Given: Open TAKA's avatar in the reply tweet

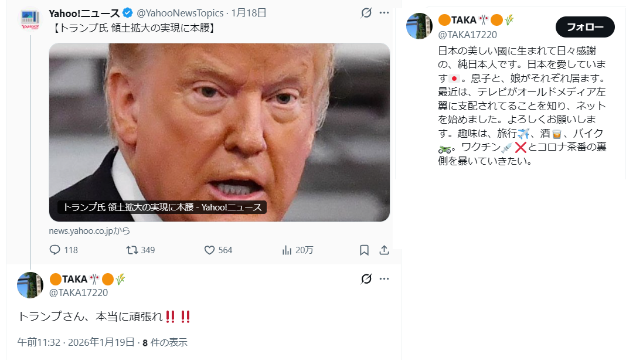Looking at the screenshot, I should point(30,285).
